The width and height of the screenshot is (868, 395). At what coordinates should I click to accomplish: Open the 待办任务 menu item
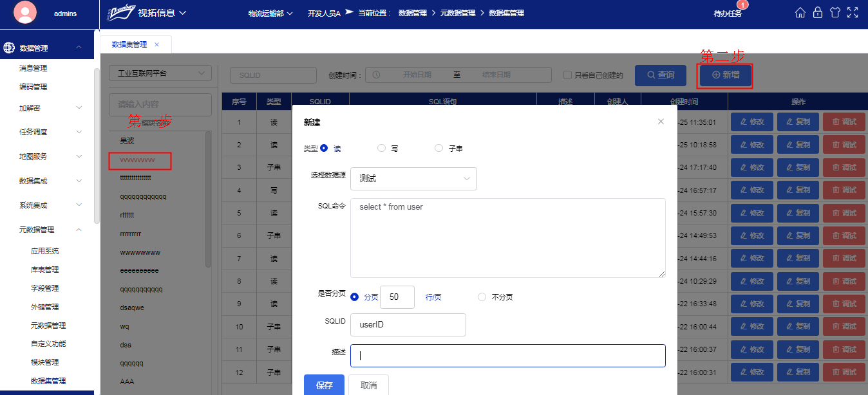tap(728, 14)
